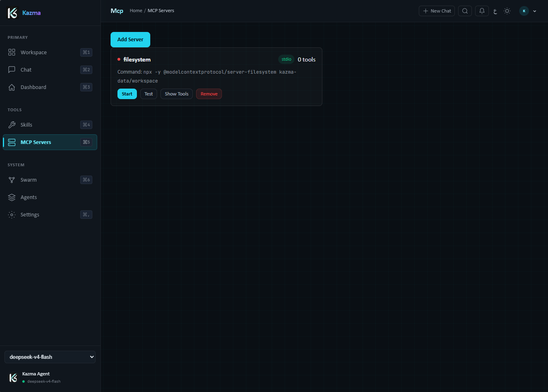548x392 pixels.
Task: Toggle light theme with sun icon
Action: click(x=507, y=11)
